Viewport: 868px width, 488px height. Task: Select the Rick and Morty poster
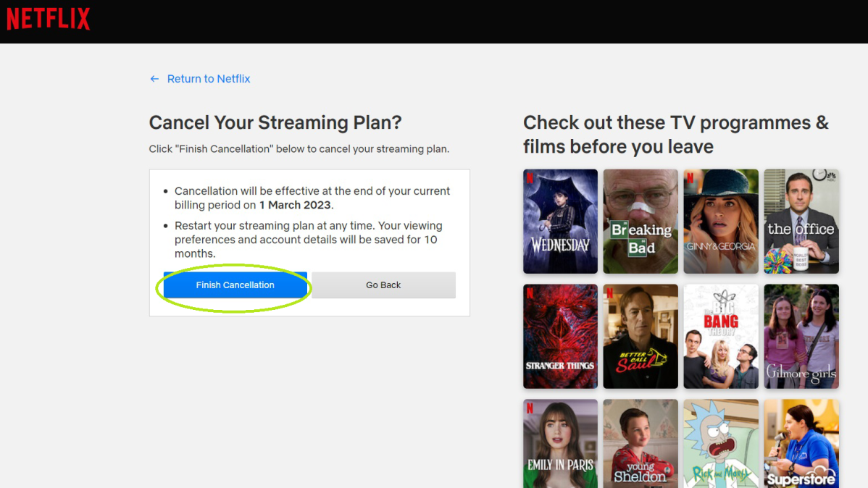(x=721, y=444)
